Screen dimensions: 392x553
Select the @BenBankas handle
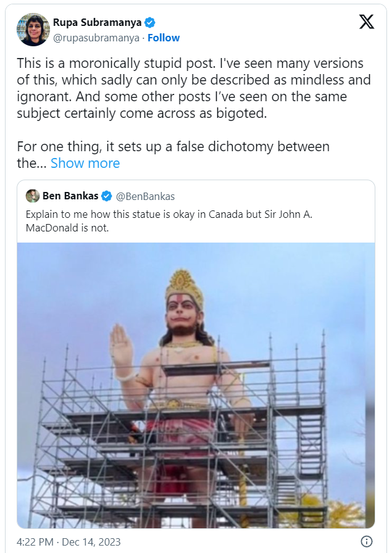tap(145, 196)
